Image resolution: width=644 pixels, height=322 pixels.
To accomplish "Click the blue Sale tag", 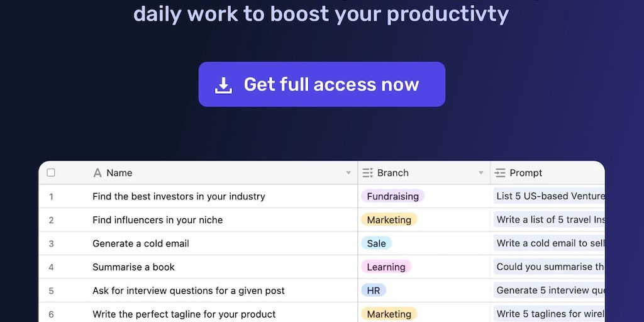I will (x=376, y=243).
